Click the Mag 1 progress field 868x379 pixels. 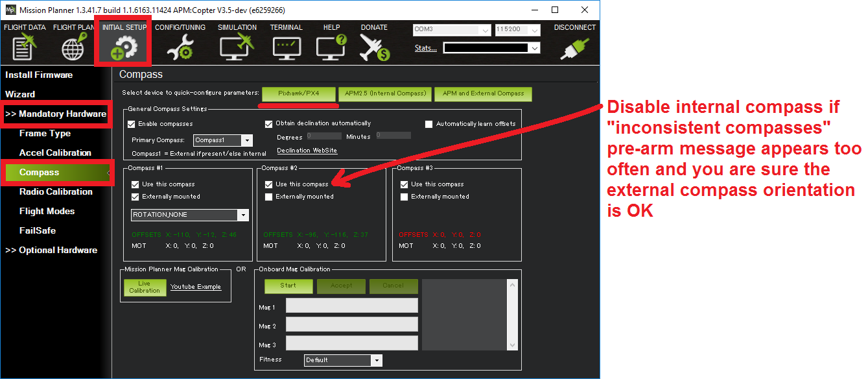pyautogui.click(x=351, y=306)
